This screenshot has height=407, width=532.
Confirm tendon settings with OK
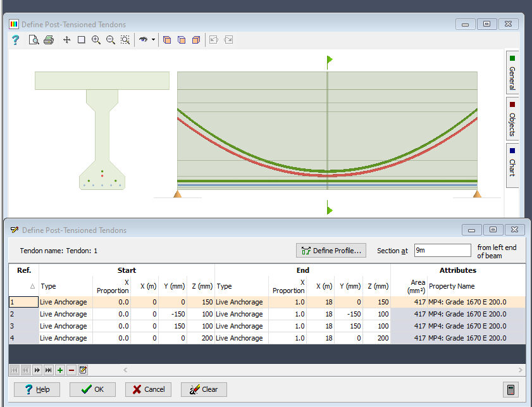coord(92,389)
